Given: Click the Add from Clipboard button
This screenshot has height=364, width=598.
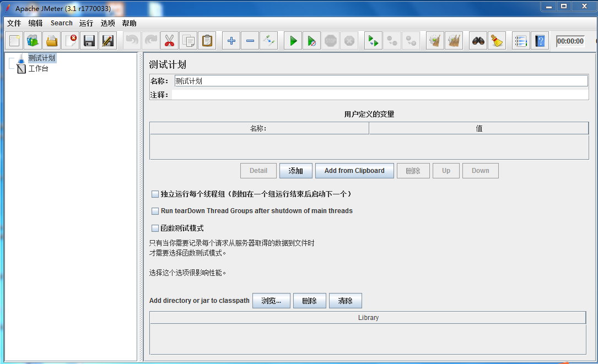Looking at the screenshot, I should 354,171.
